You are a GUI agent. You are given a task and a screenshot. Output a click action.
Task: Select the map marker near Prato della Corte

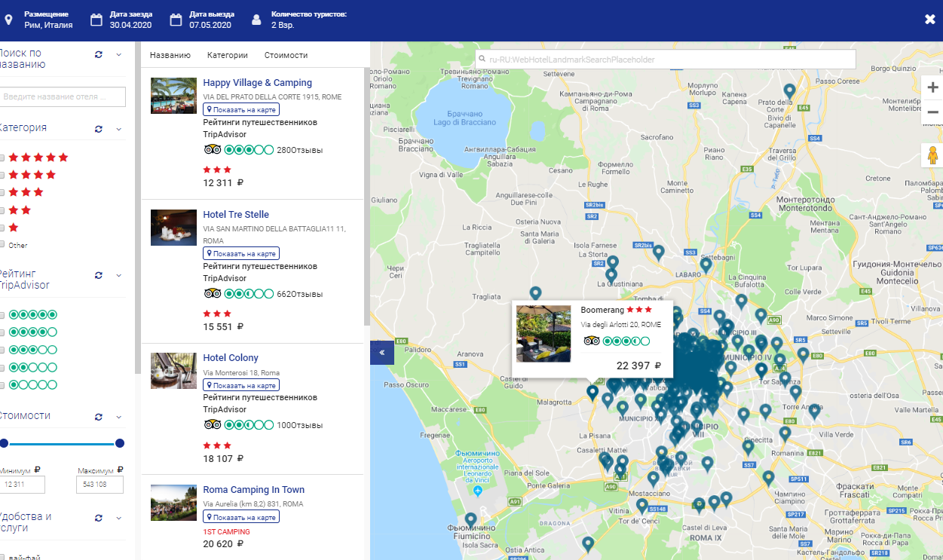pos(789,90)
